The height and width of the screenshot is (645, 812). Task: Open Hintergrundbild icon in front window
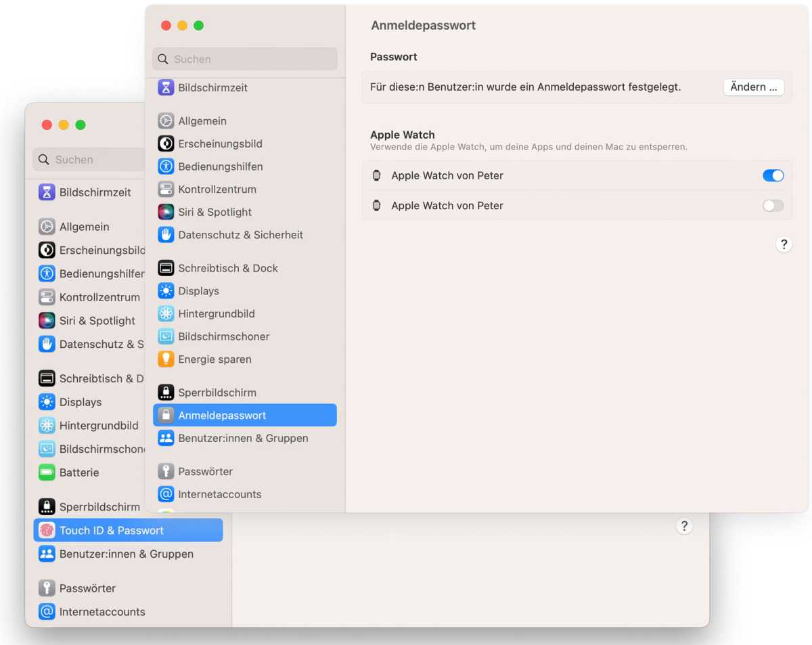(x=166, y=314)
